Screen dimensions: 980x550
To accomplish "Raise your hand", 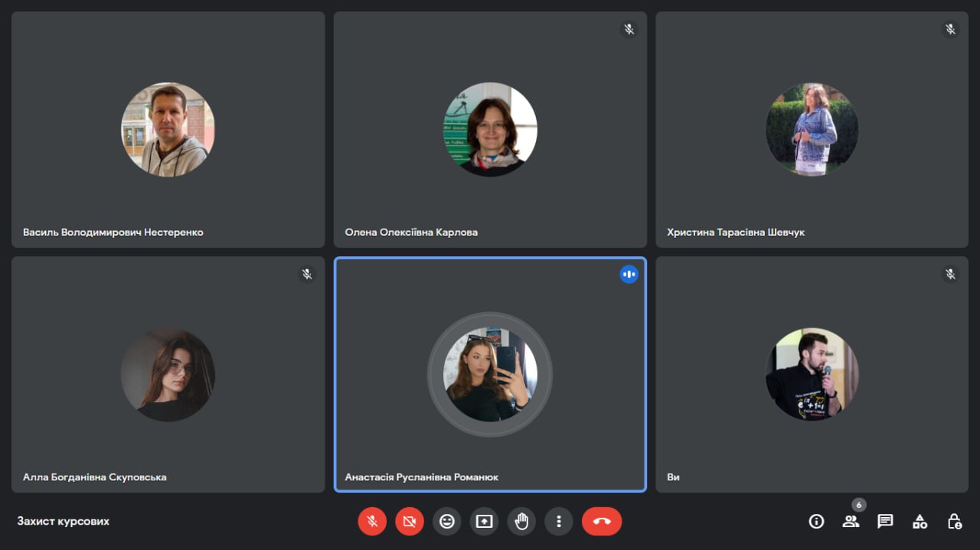I will (521, 522).
